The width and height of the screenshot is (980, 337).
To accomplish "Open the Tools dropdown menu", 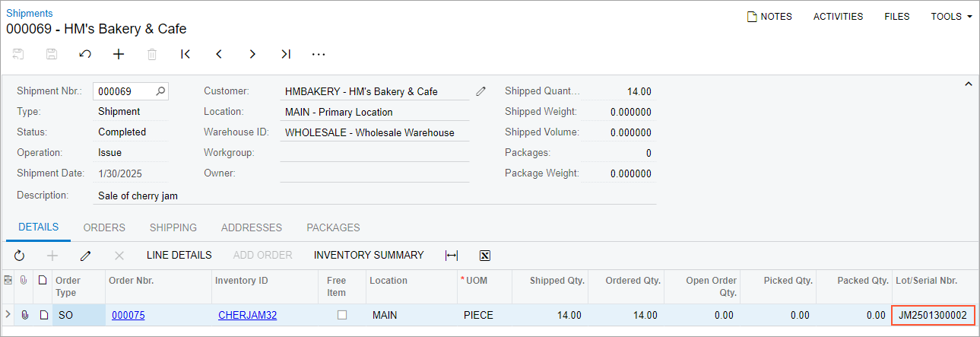I will (x=951, y=17).
